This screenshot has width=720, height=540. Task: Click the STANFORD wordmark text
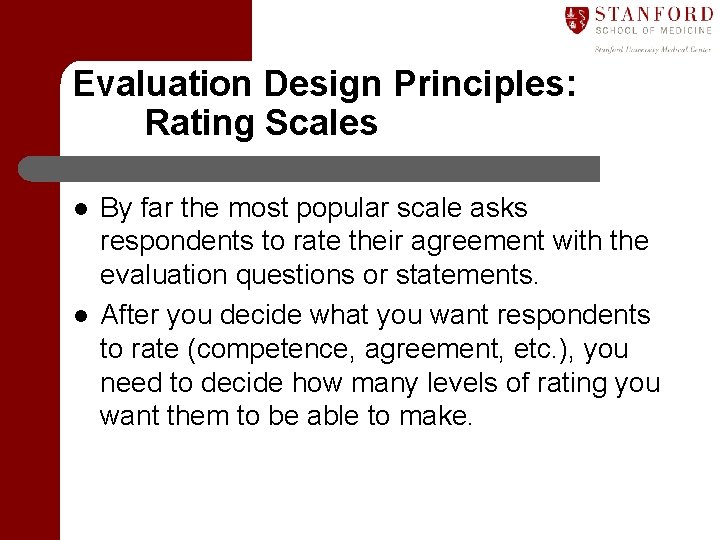click(x=654, y=15)
